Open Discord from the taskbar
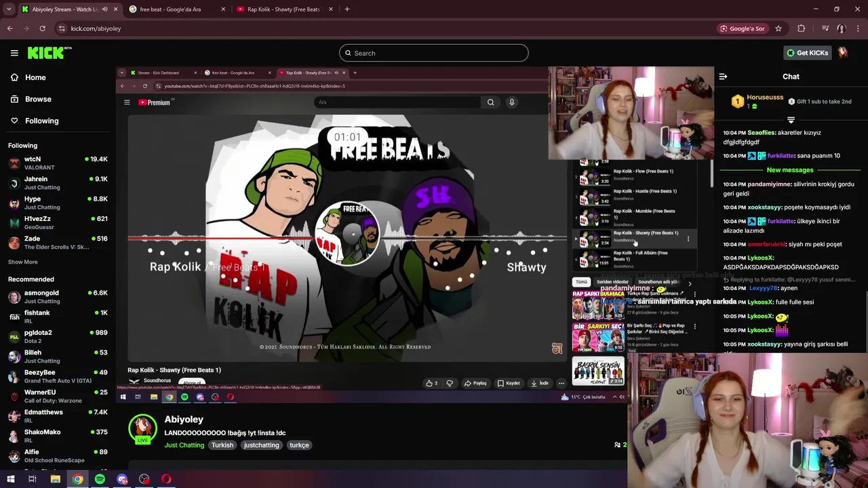This screenshot has width=868, height=488. coord(122,479)
